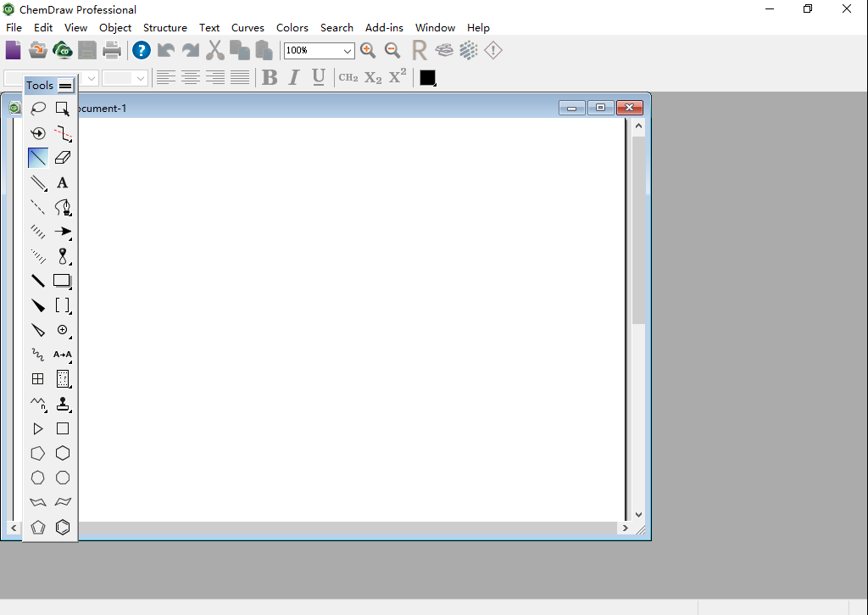Select the Bracket tool

[63, 305]
